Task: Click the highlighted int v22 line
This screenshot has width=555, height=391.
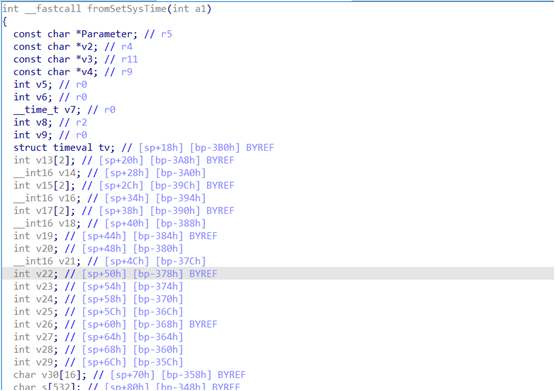Action: [x=278, y=274]
